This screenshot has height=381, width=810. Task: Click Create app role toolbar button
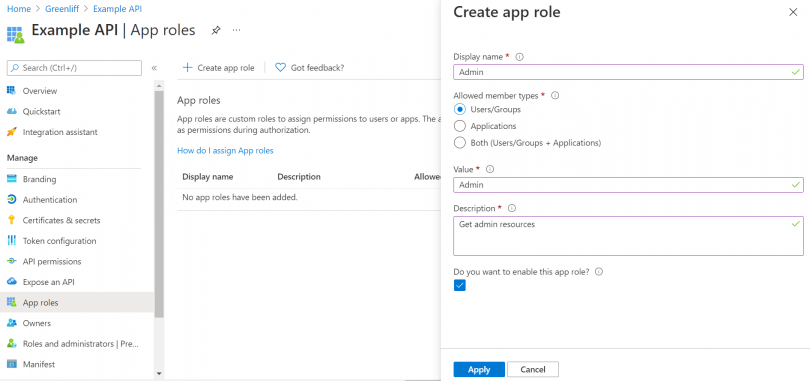219,68
